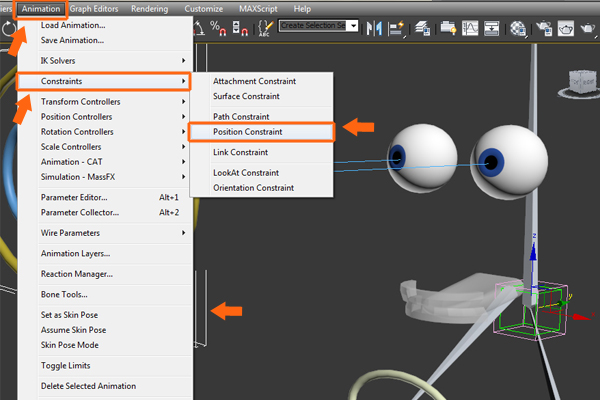Select LookAt Constraint from submenu
This screenshot has height=400, width=600.
[x=261, y=173]
